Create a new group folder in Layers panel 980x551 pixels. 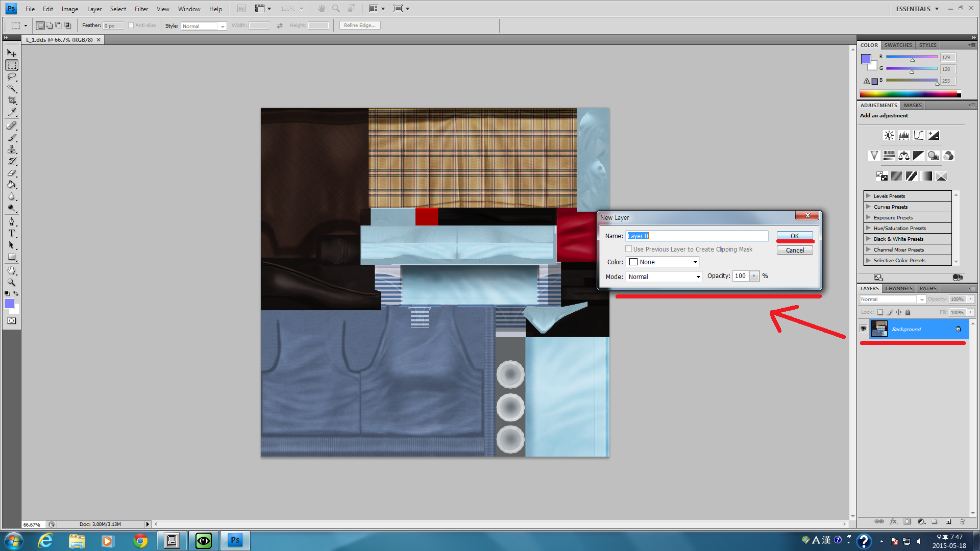(935, 521)
